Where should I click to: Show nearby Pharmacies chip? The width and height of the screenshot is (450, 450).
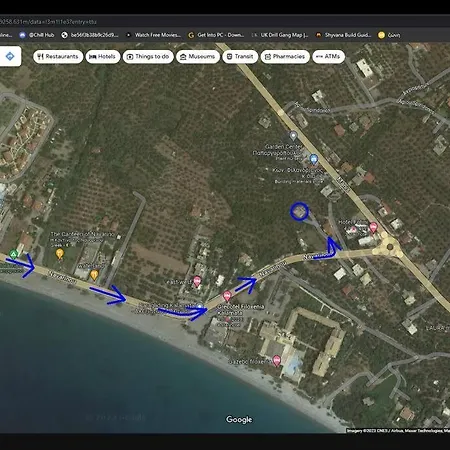tap(285, 57)
